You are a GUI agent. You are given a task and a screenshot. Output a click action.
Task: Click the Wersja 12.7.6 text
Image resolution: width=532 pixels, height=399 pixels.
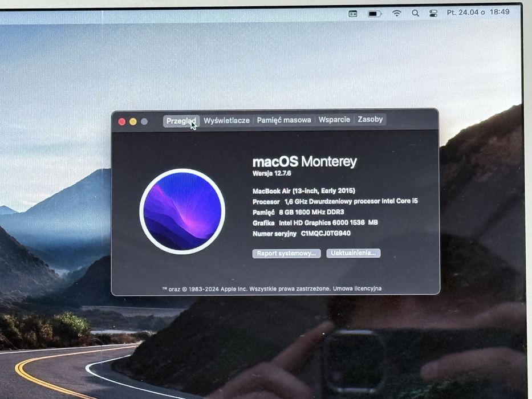click(272, 173)
